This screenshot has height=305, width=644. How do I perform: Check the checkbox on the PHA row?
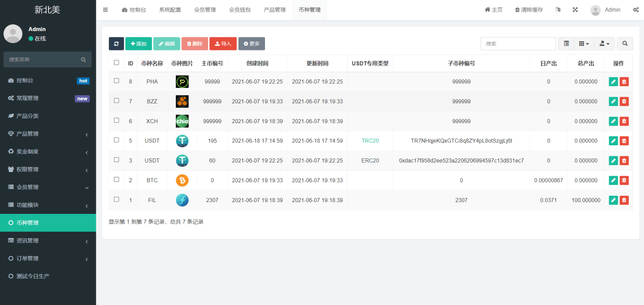[x=117, y=82]
